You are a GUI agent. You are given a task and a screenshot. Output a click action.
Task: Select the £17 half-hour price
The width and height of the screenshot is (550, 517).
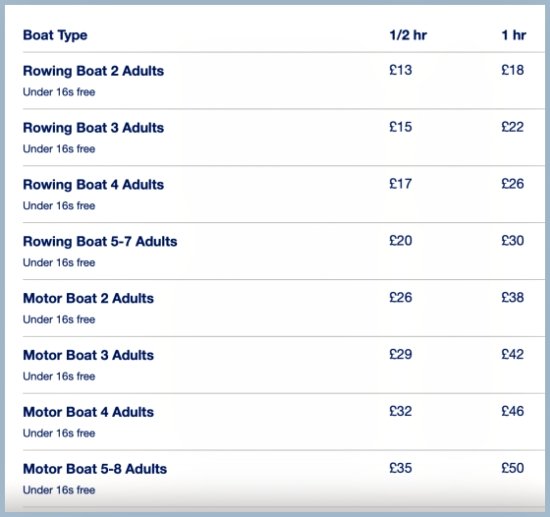coord(401,183)
